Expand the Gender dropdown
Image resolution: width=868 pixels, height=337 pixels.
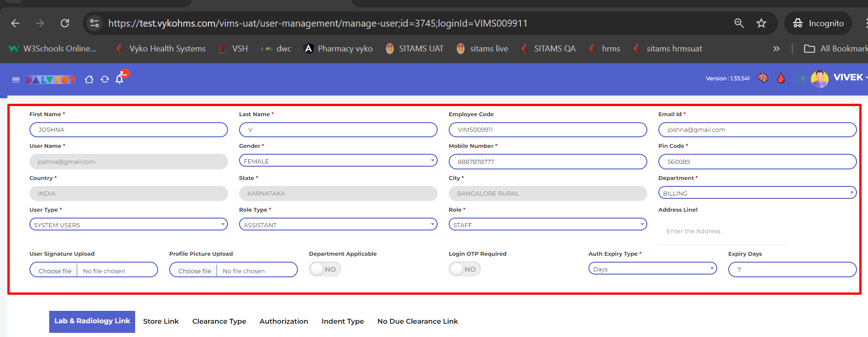(x=338, y=161)
